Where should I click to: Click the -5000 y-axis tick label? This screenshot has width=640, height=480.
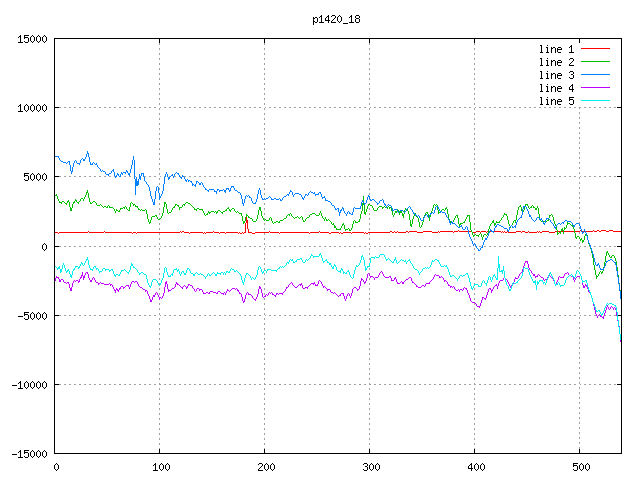(x=32, y=315)
